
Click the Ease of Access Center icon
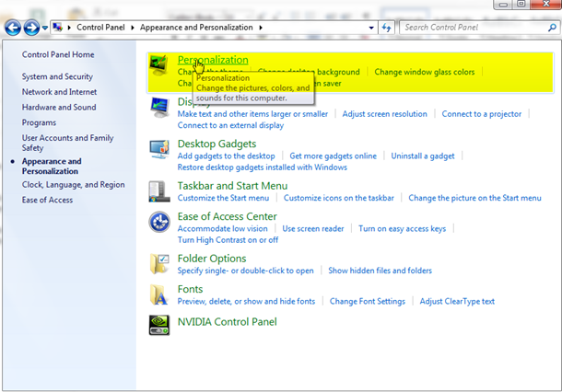(159, 222)
